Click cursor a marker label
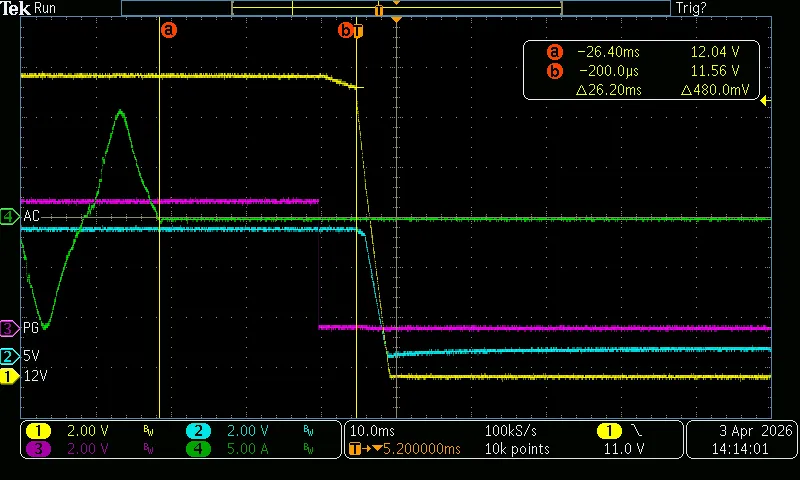Viewport: 800px width, 480px height. click(169, 30)
